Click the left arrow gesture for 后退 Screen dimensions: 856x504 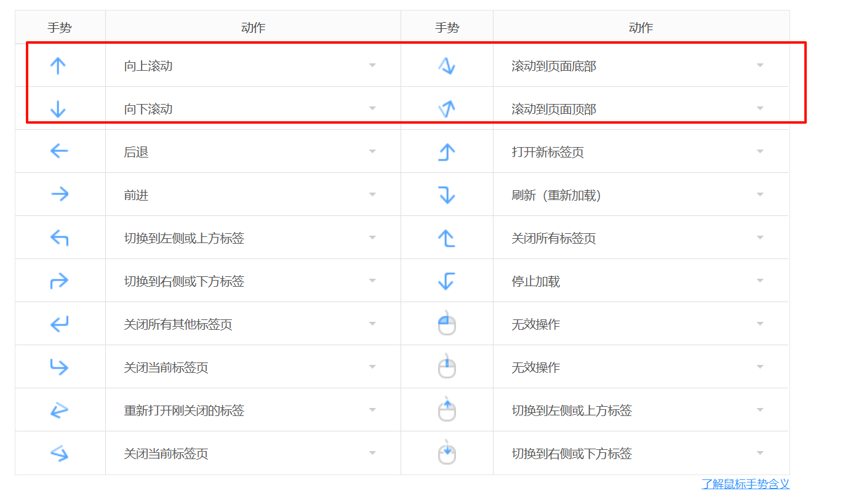[59, 151]
